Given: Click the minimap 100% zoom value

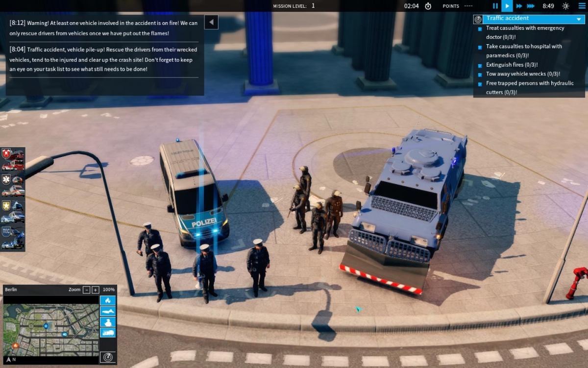Looking at the screenshot, I should tap(108, 289).
